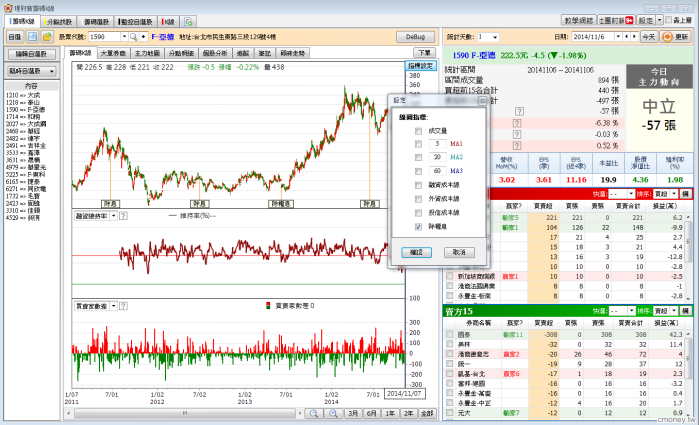Click the open folder icon in toolbar
The image size is (699, 425).
(46, 36)
